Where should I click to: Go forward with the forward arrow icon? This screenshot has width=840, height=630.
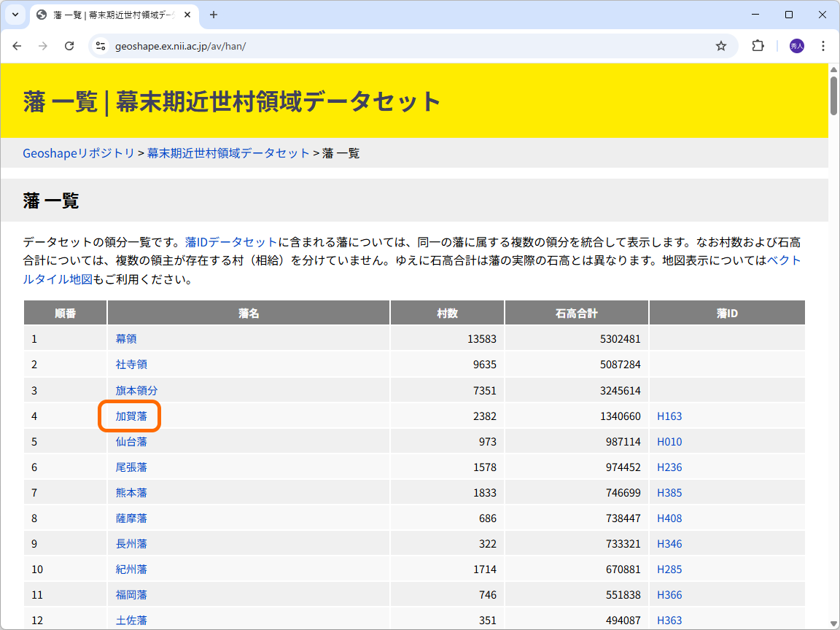(x=42, y=46)
